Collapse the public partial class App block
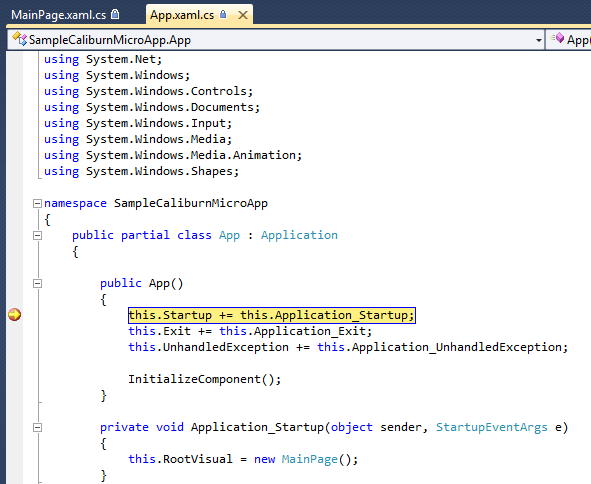 37,236
